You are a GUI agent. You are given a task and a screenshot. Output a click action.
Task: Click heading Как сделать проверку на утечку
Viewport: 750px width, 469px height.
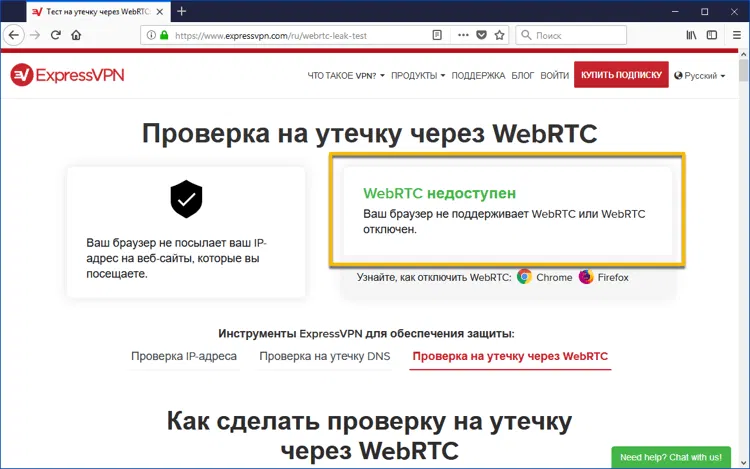tap(369, 436)
